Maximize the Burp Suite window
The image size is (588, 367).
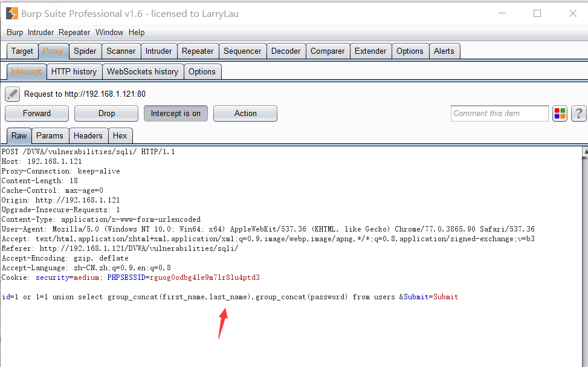click(x=537, y=13)
